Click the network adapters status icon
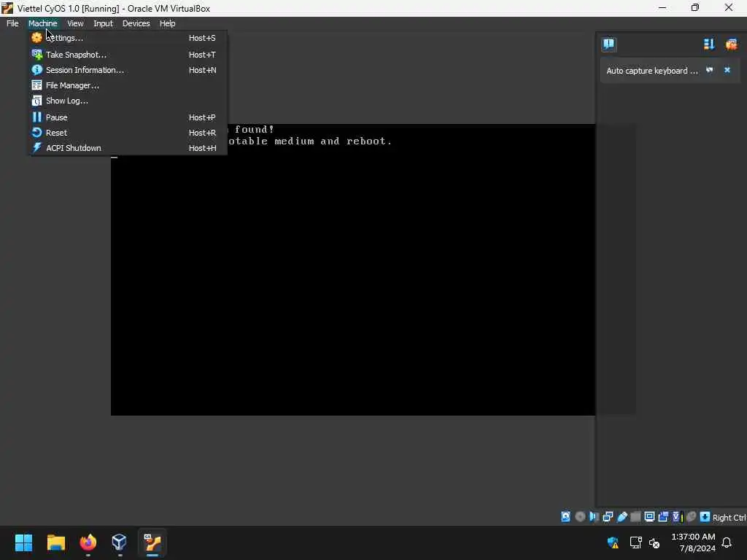This screenshot has width=747, height=560. (608, 517)
